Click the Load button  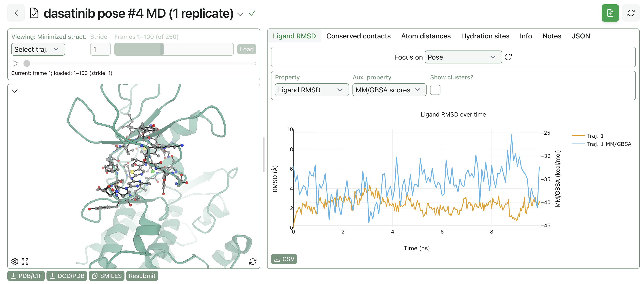(247, 49)
